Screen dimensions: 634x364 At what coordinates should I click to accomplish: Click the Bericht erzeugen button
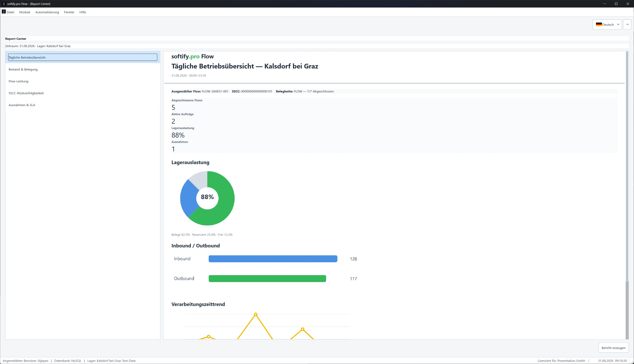point(613,348)
